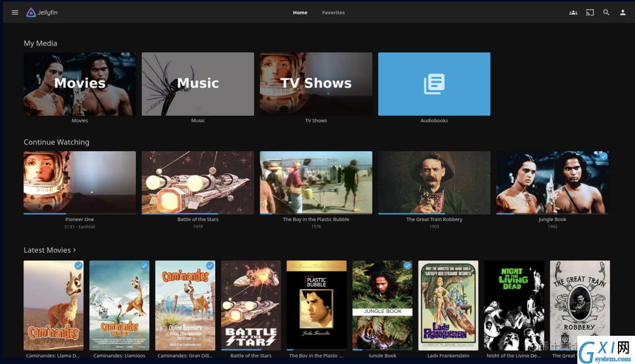Open the Lady Frankenstein poster
Screen dimensions: 635x364
pyautogui.click(x=448, y=305)
